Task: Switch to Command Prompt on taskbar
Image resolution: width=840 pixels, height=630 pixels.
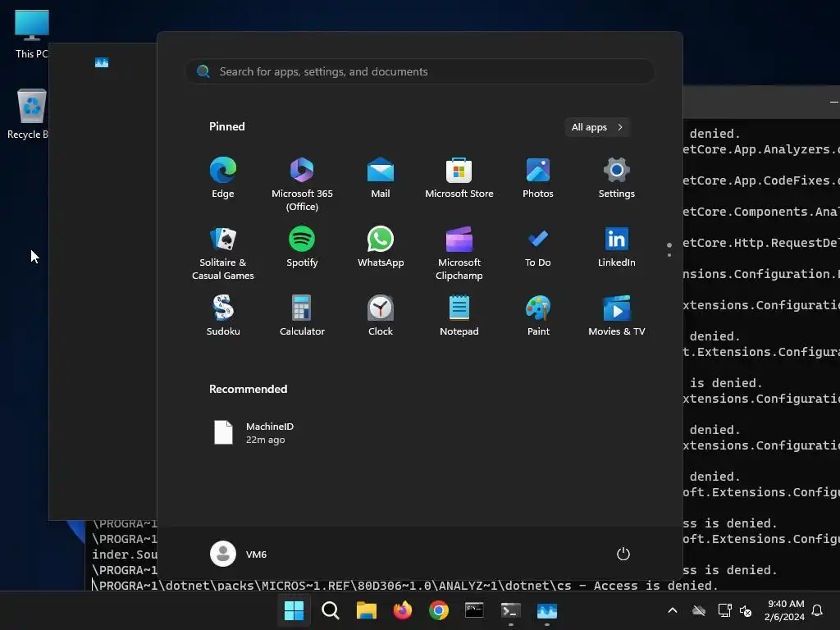Action: [474, 610]
